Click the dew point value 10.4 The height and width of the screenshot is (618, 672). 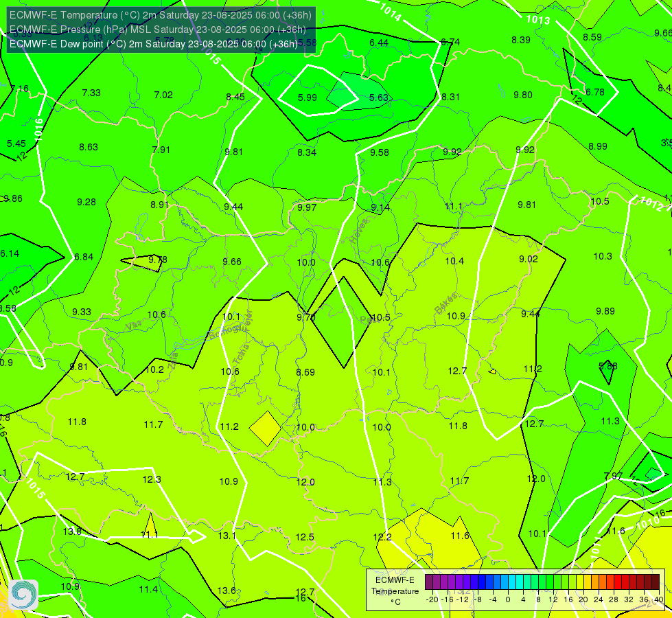coord(454,261)
